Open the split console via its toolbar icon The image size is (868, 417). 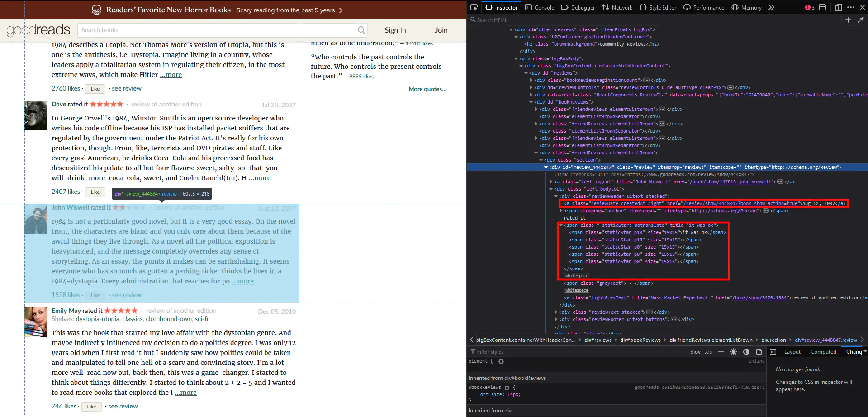point(822,7)
